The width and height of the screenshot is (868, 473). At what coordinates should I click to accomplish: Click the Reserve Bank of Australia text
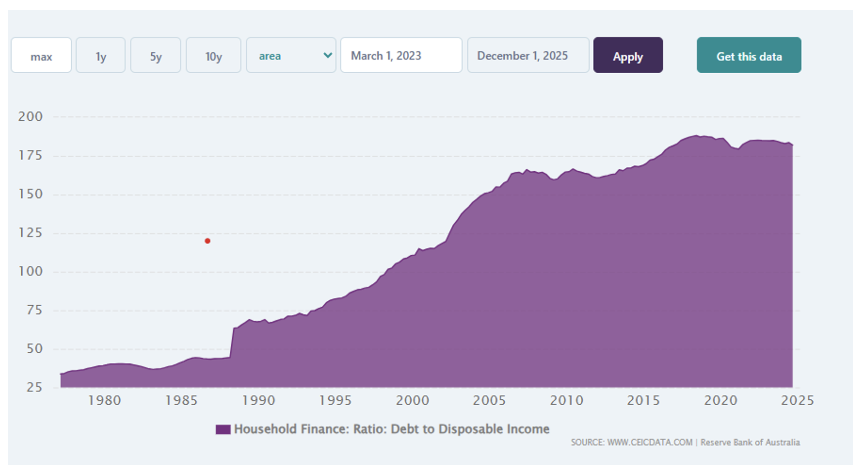(750, 442)
